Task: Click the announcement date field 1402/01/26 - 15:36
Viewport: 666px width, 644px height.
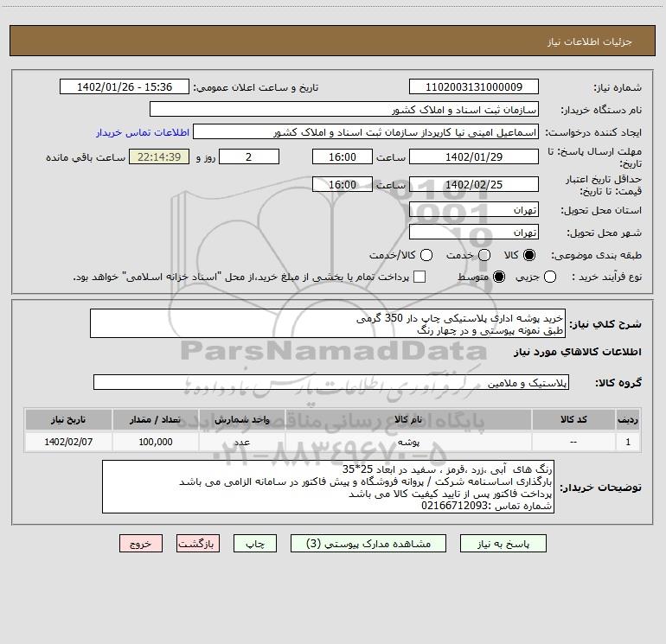Action: [x=125, y=87]
